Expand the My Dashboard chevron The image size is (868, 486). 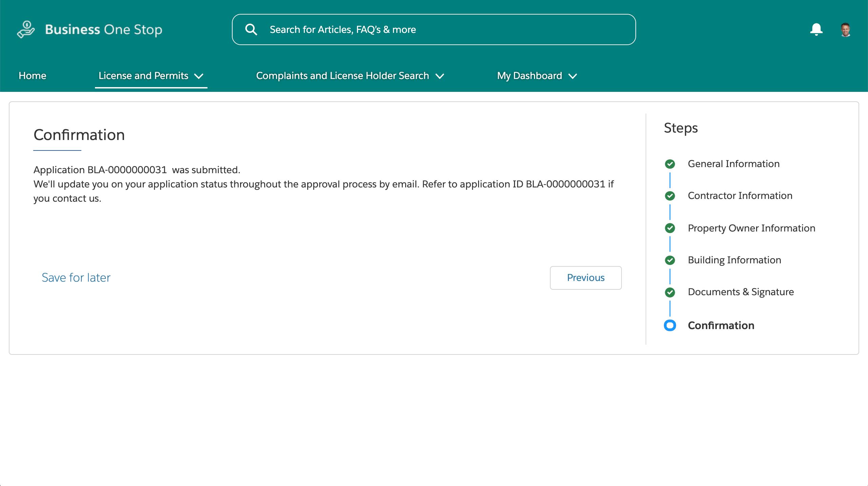click(572, 76)
